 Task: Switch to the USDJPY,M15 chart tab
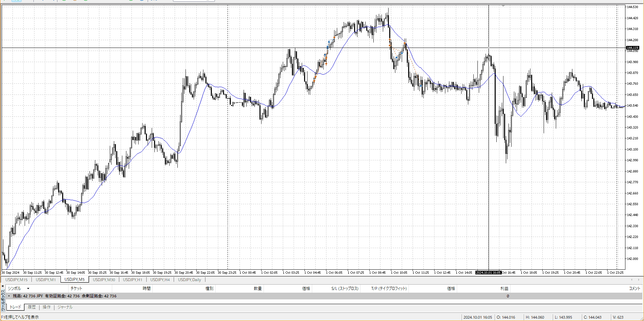pyautogui.click(x=16, y=279)
